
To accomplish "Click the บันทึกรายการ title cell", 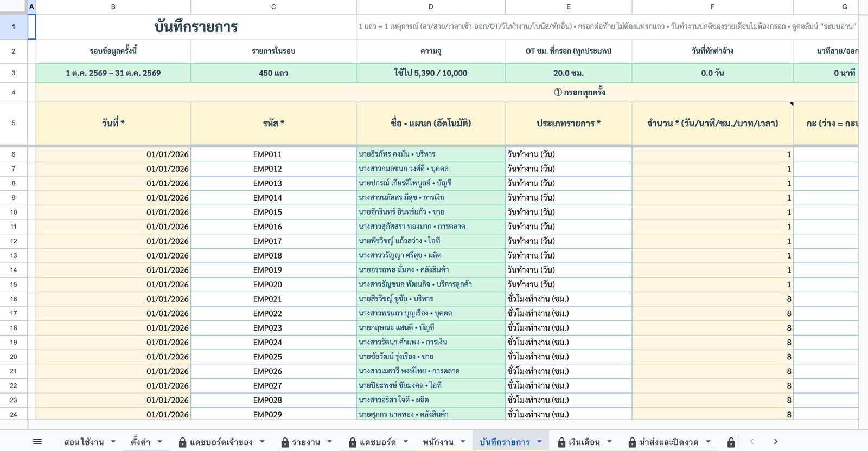I will click(196, 27).
